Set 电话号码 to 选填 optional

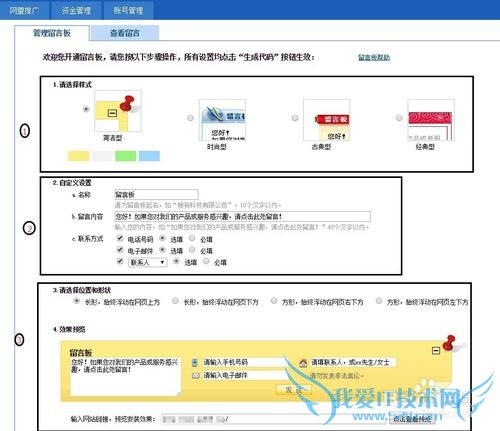coord(162,238)
